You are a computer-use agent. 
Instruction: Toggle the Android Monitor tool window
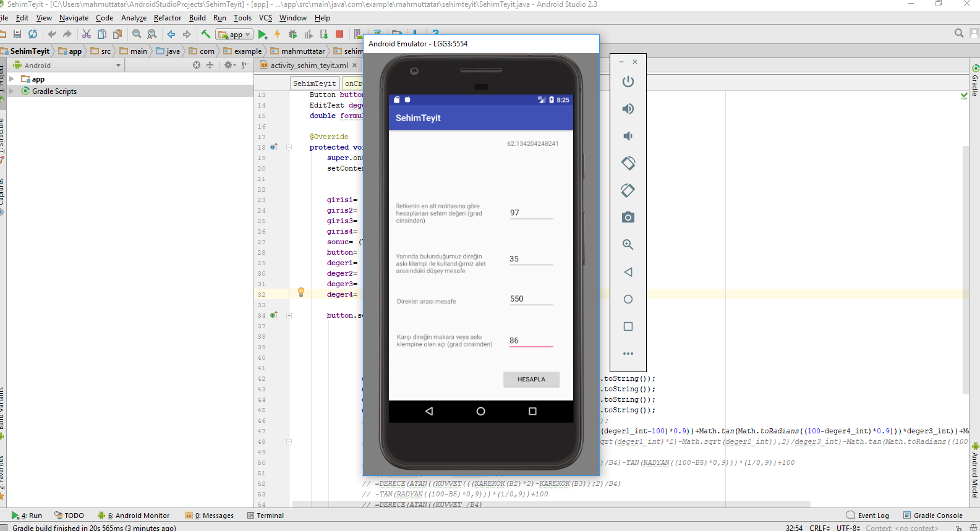[x=134, y=516]
